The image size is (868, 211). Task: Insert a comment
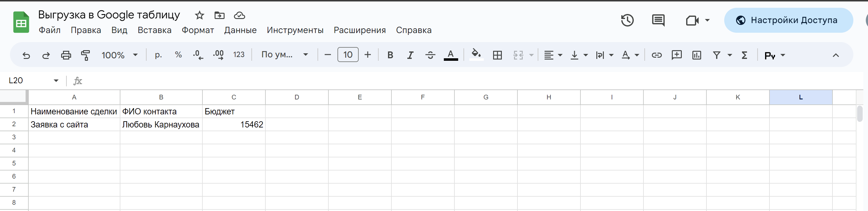click(x=676, y=55)
